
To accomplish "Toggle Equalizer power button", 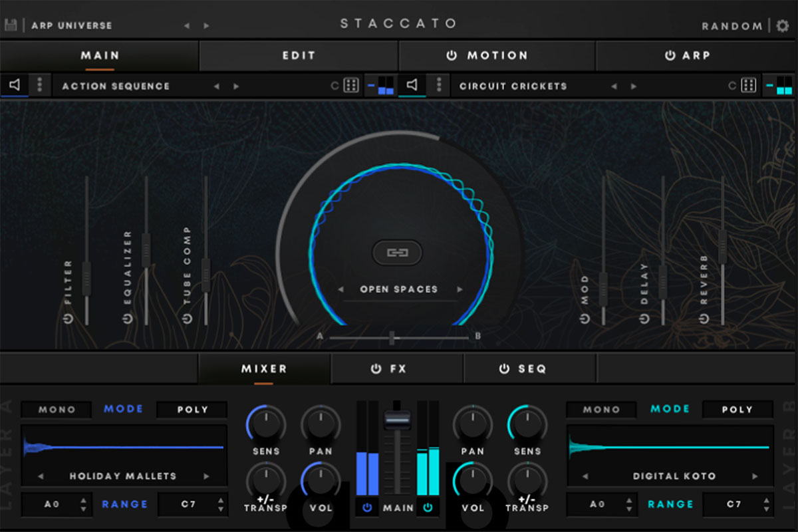I will 128,319.
